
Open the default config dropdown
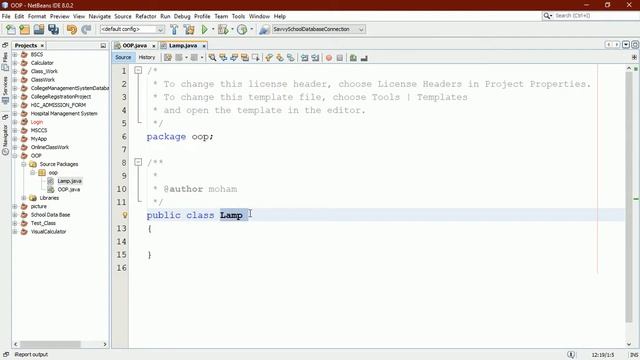click(160, 29)
